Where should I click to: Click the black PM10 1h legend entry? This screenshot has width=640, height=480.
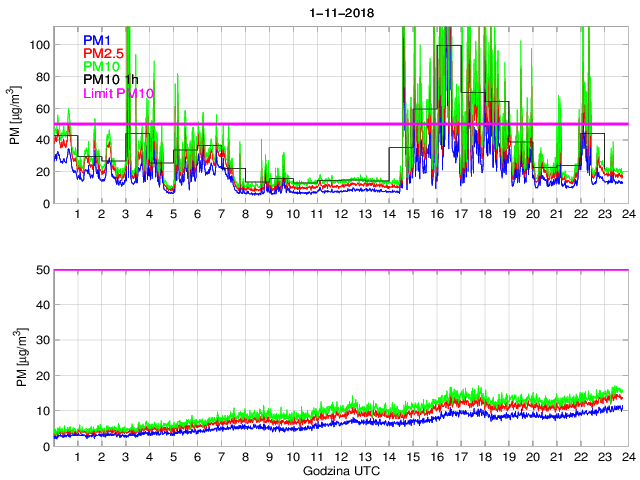click(x=111, y=80)
